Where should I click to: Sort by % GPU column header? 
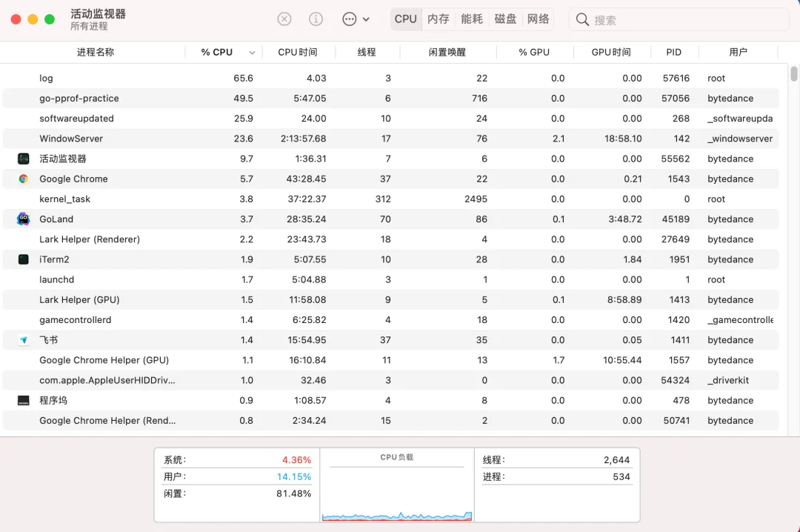tap(533, 52)
